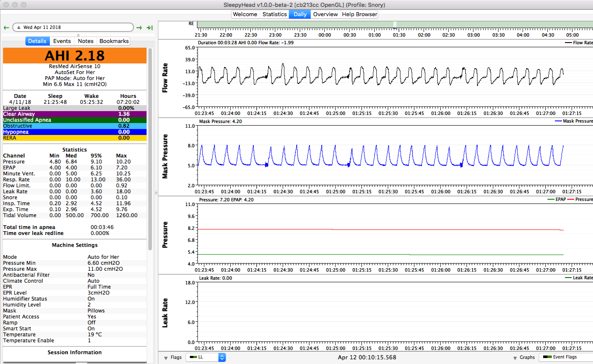Switch to the Events sub-tab
The width and height of the screenshot is (593, 364).
tap(62, 41)
